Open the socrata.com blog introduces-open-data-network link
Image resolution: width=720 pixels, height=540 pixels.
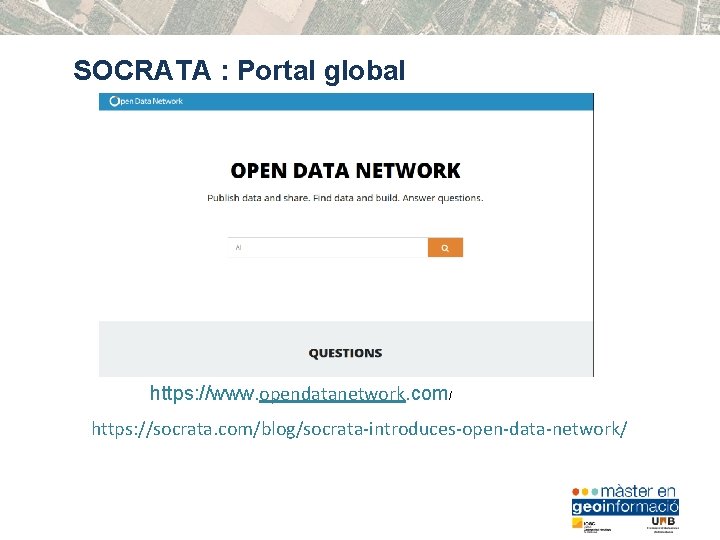pos(359,429)
